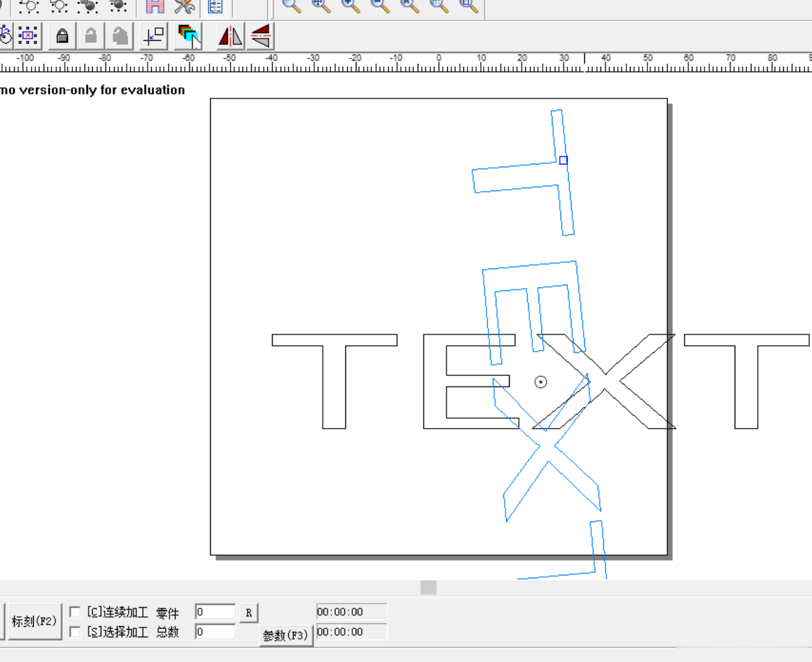812x662 pixels.
Task: Click the pan view magnifier icon
Action: [x=321, y=5]
